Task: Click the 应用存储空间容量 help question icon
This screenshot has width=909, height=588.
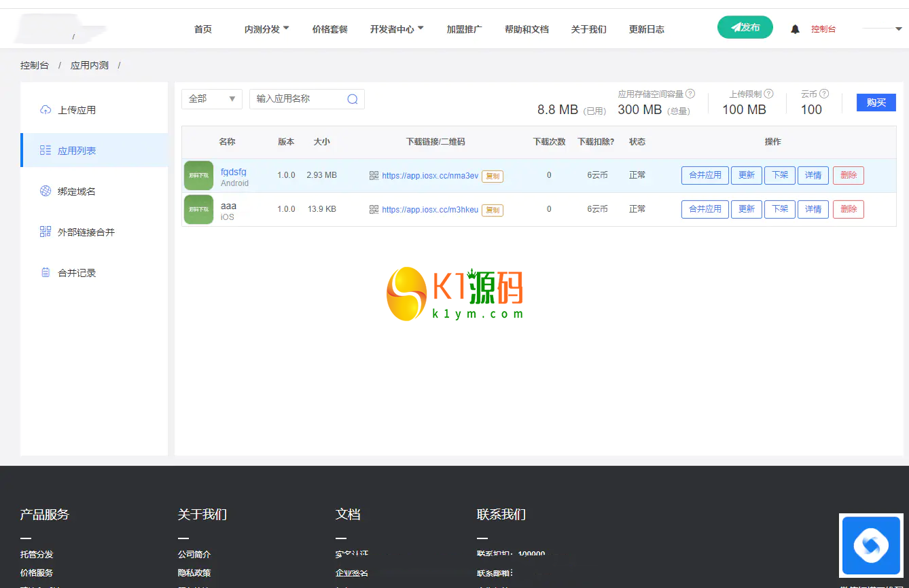Action: 690,94
